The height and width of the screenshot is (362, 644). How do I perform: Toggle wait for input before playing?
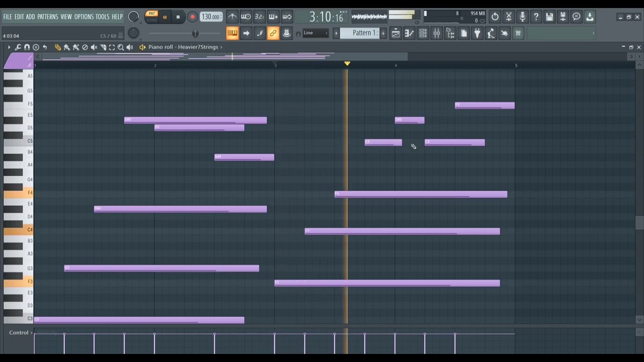pos(246,17)
